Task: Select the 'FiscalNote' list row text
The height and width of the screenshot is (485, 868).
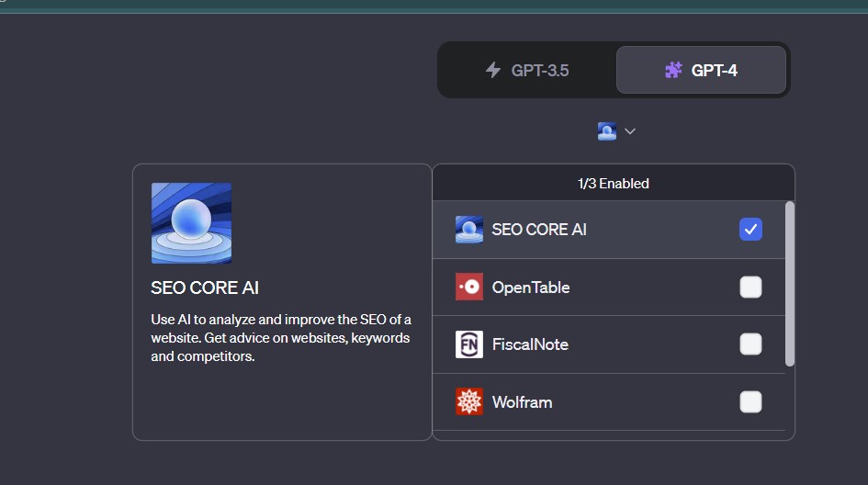Action: [x=530, y=344]
